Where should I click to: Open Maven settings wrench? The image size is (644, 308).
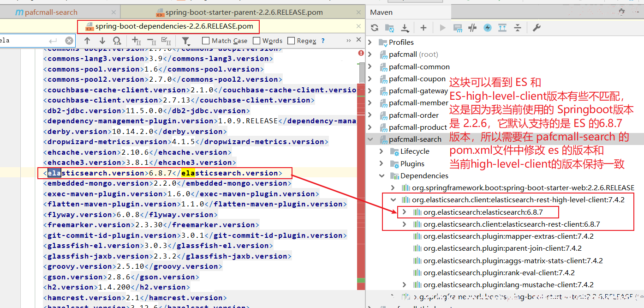tap(537, 28)
